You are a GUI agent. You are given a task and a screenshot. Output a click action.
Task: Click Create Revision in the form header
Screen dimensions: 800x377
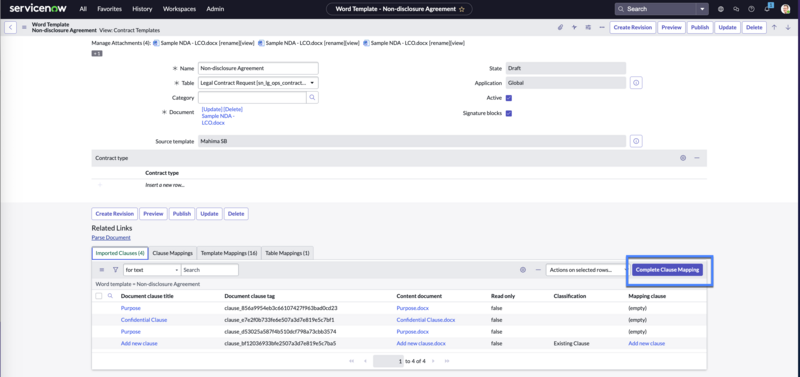pyautogui.click(x=633, y=28)
